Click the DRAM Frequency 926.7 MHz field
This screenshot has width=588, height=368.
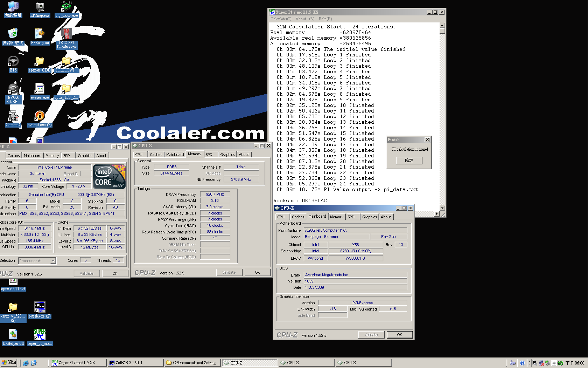tap(215, 194)
